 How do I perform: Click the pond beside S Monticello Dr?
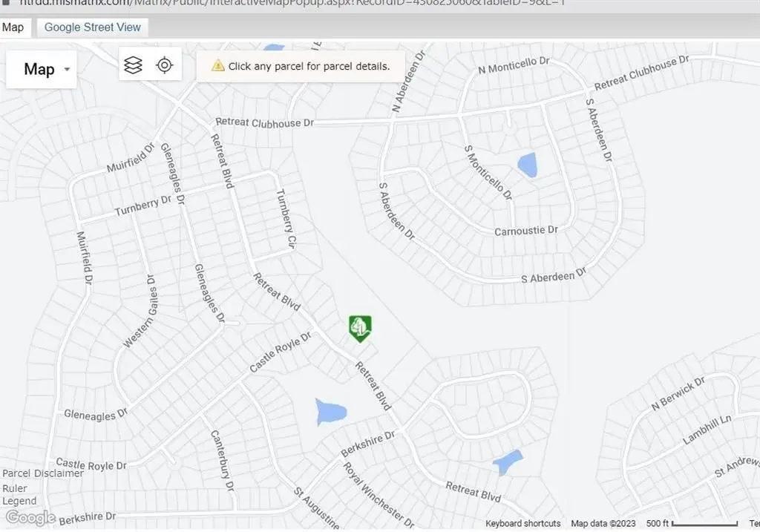[x=527, y=165]
